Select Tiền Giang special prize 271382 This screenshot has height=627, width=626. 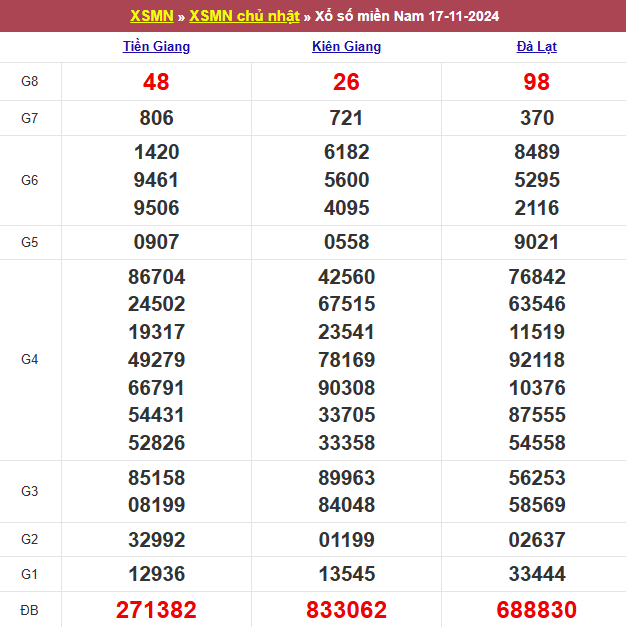[x=156, y=609]
